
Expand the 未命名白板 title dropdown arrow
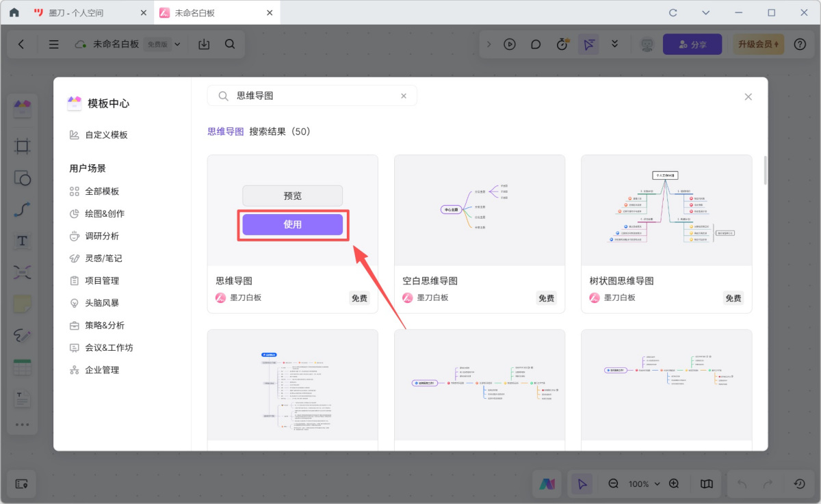tap(178, 44)
